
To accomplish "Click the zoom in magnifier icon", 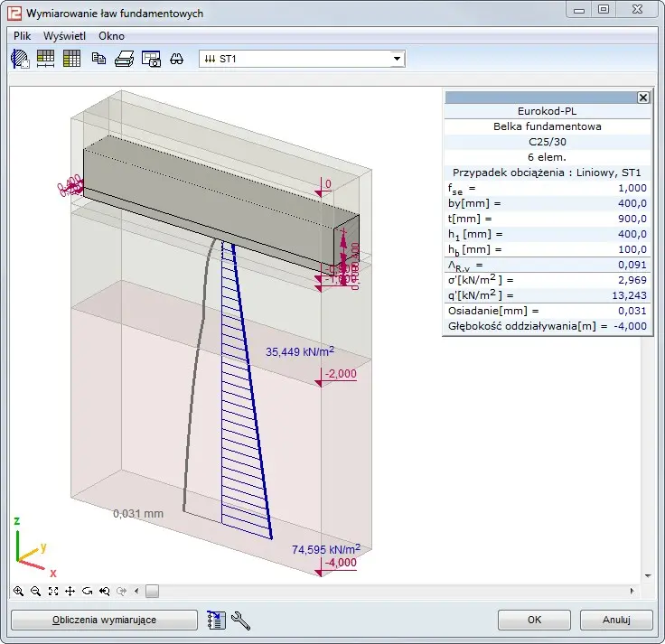I will click(x=19, y=591).
